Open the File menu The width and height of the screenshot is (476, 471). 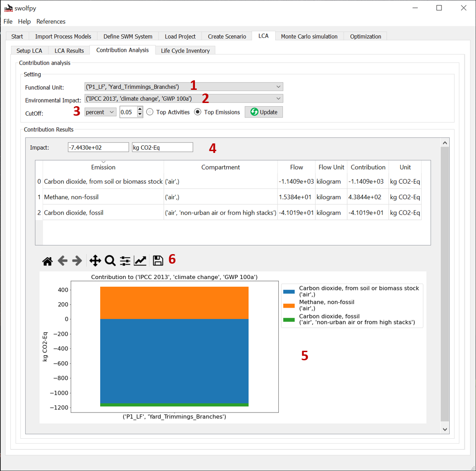pos(8,22)
